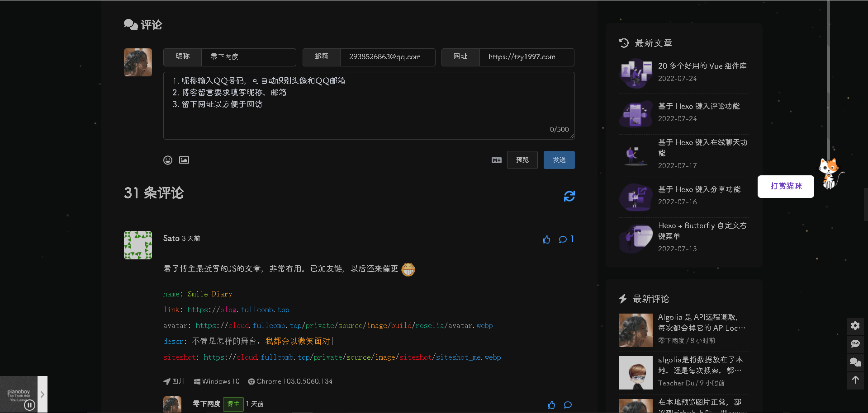Click the 发送 send button
Image resolution: width=868 pixels, height=413 pixels.
click(x=559, y=160)
